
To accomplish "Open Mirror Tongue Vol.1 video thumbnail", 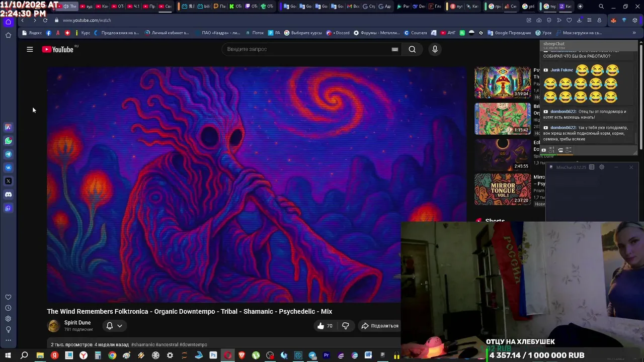I will (x=503, y=190).
